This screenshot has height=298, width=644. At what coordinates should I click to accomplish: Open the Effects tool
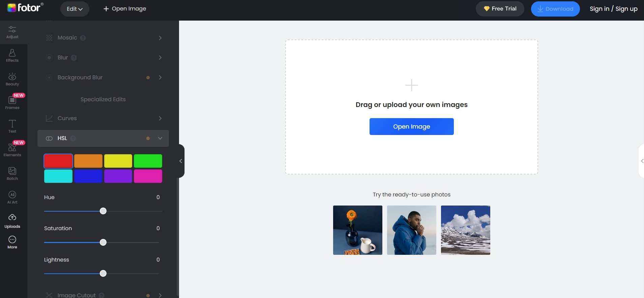[x=12, y=56]
